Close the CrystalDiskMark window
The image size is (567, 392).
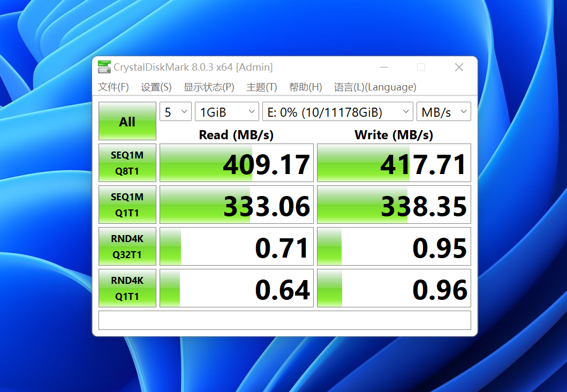tap(459, 67)
